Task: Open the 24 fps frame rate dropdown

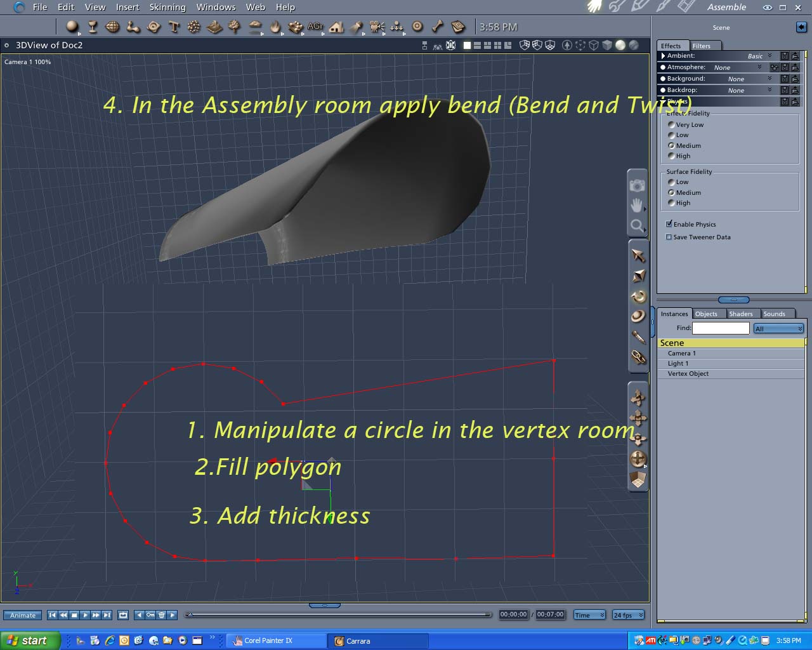Action: coord(628,615)
